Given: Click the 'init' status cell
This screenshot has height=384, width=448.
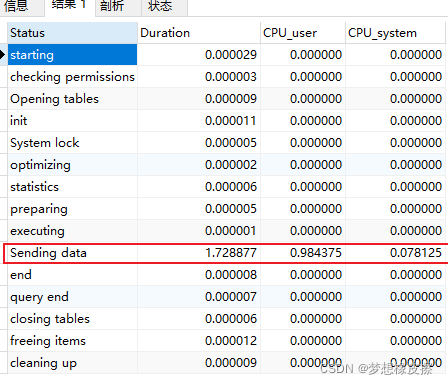Looking at the screenshot, I should pyautogui.click(x=72, y=121).
